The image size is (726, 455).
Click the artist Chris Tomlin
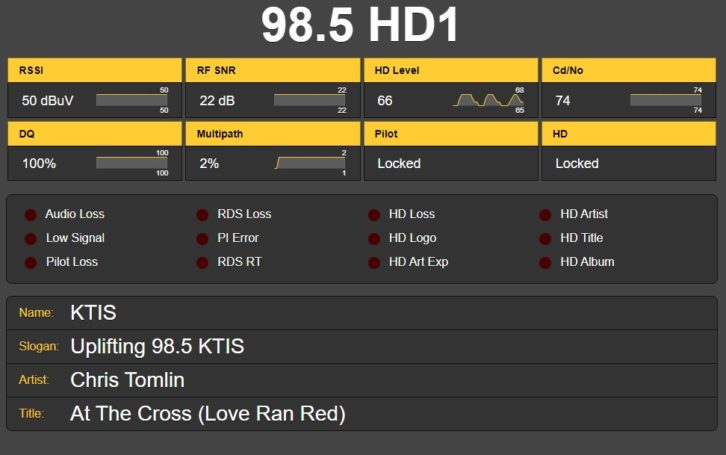(x=127, y=380)
